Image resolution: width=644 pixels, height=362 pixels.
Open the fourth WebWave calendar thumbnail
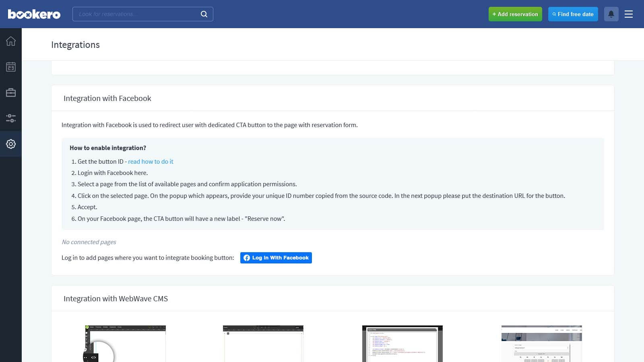click(542, 343)
